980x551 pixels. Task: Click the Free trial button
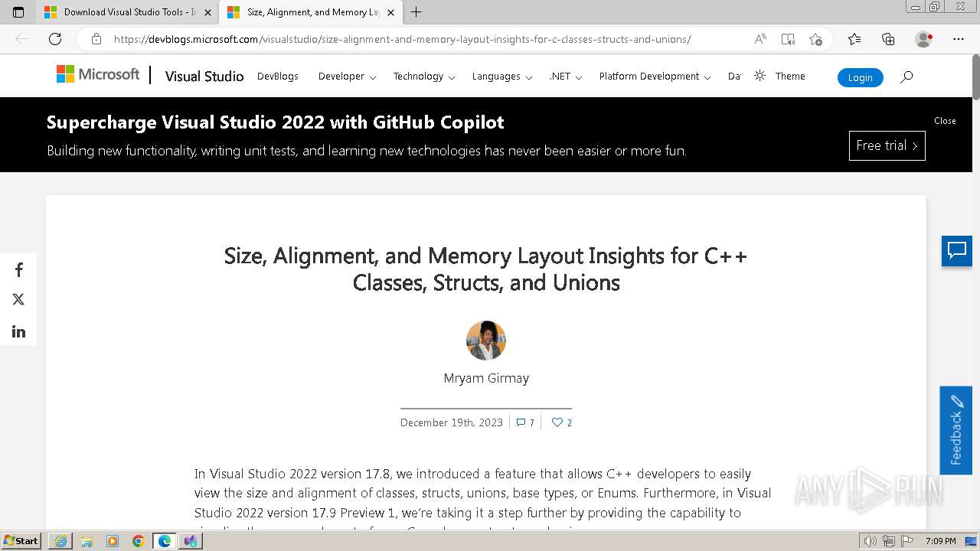887,145
